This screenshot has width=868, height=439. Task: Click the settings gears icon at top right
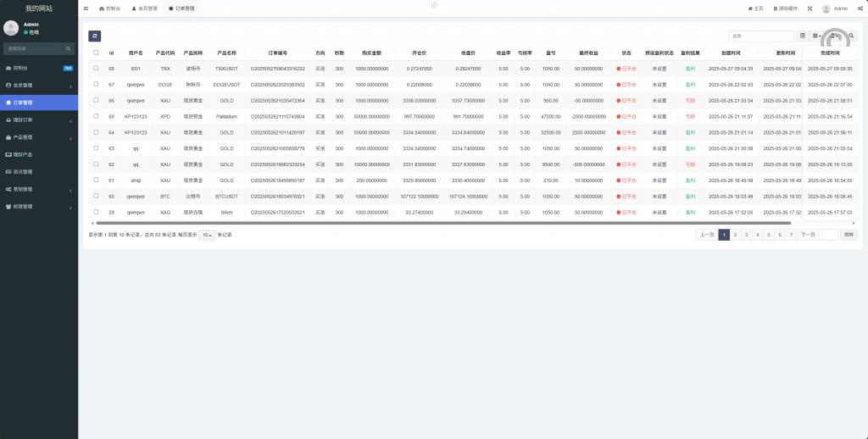[x=860, y=8]
